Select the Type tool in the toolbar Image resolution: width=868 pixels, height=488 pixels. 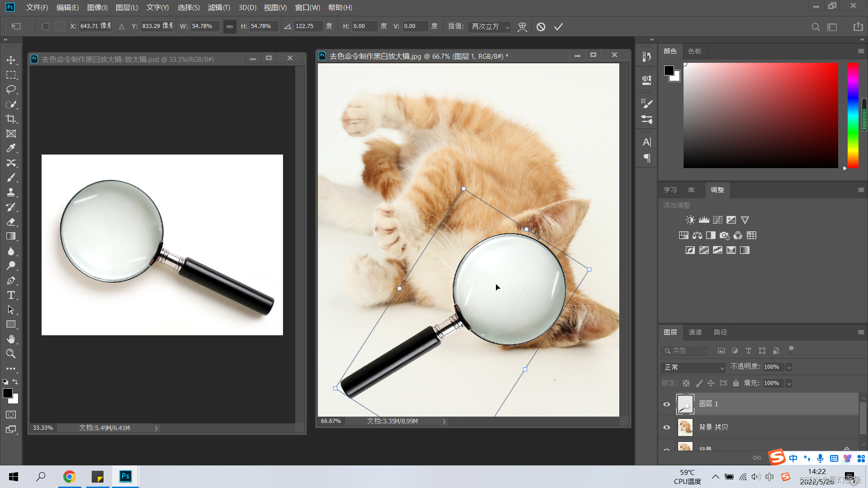[11, 295]
